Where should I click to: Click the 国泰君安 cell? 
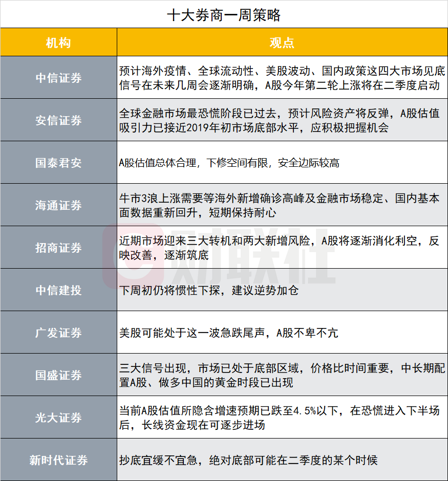click(x=58, y=162)
